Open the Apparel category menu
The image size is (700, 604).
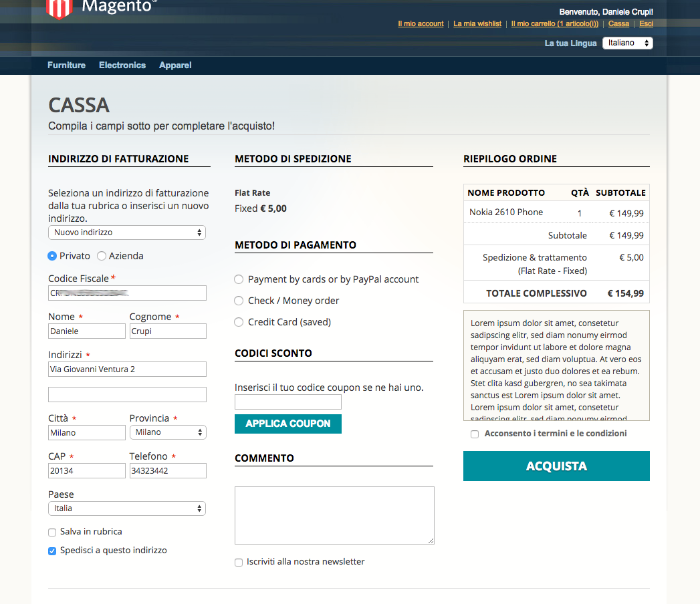pyautogui.click(x=175, y=65)
